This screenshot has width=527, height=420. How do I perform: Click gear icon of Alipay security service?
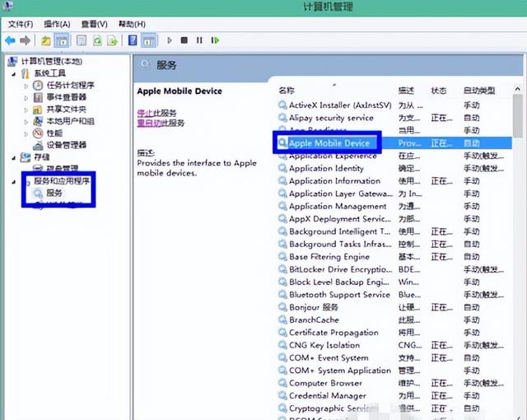(x=282, y=118)
